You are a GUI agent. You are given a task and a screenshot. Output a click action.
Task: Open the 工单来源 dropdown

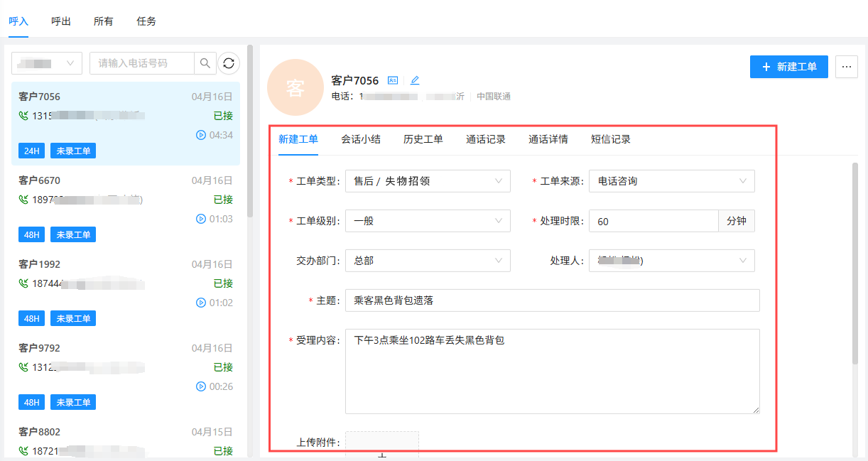[x=672, y=181]
